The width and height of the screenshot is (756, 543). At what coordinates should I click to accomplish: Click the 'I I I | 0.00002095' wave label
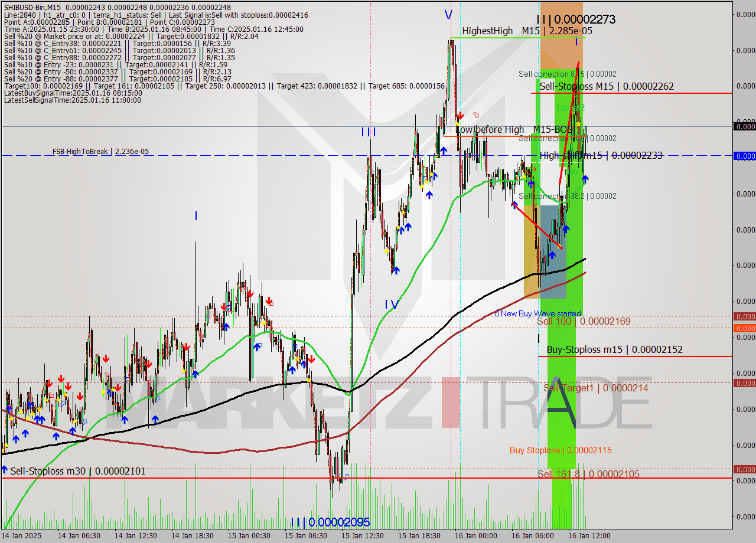pos(330,522)
